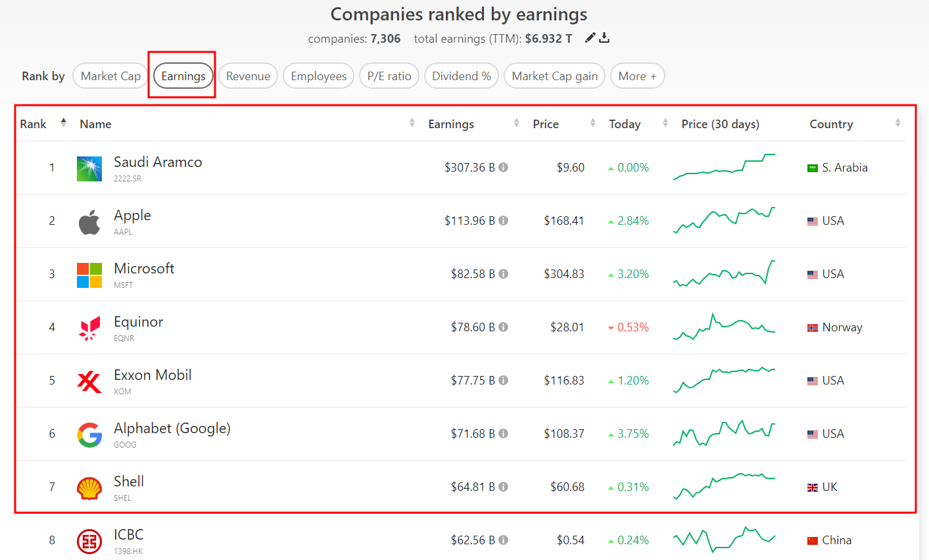This screenshot has height=560, width=929.
Task: Sort by Earnings column arrows
Action: pos(517,123)
